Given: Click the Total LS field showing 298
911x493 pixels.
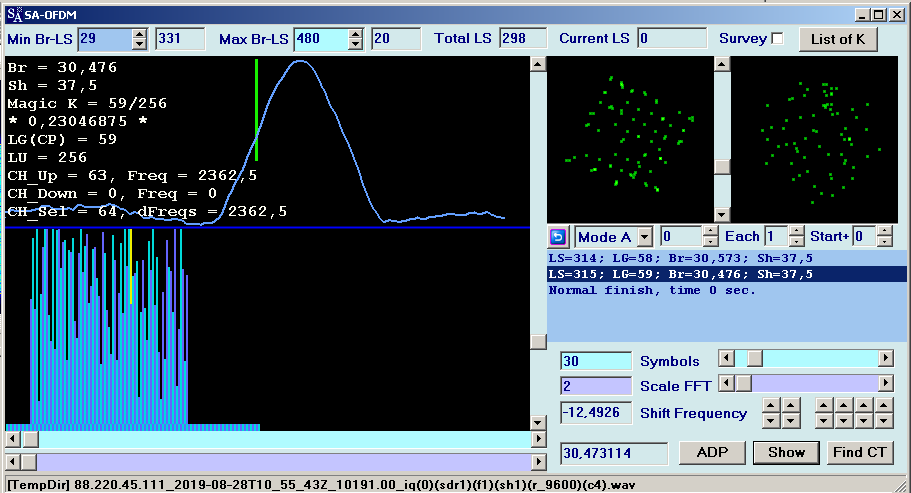Looking at the screenshot, I should coord(523,39).
